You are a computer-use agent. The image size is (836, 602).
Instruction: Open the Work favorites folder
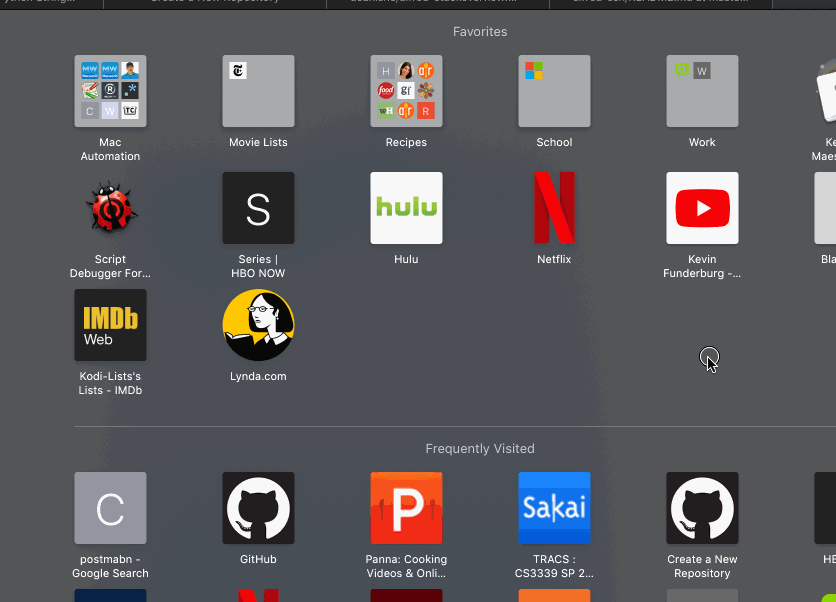tap(702, 91)
